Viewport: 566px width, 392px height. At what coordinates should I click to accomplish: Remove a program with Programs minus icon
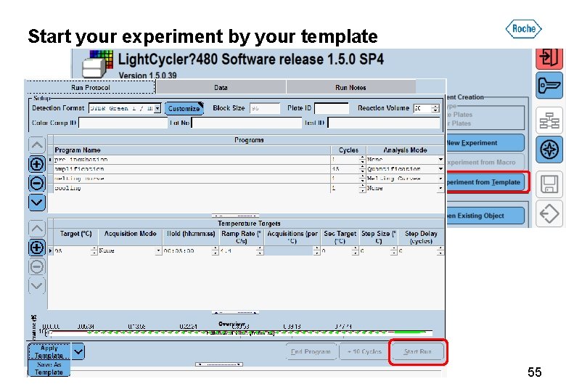[37, 183]
